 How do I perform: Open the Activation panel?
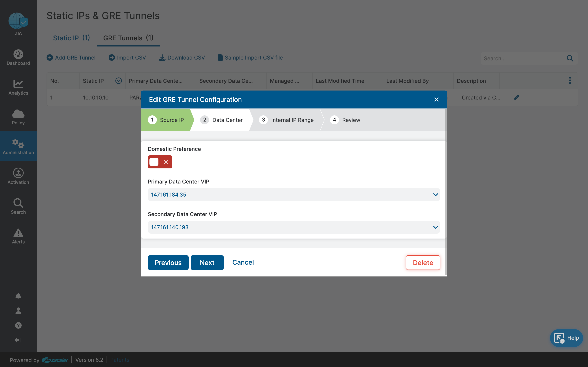pyautogui.click(x=18, y=176)
